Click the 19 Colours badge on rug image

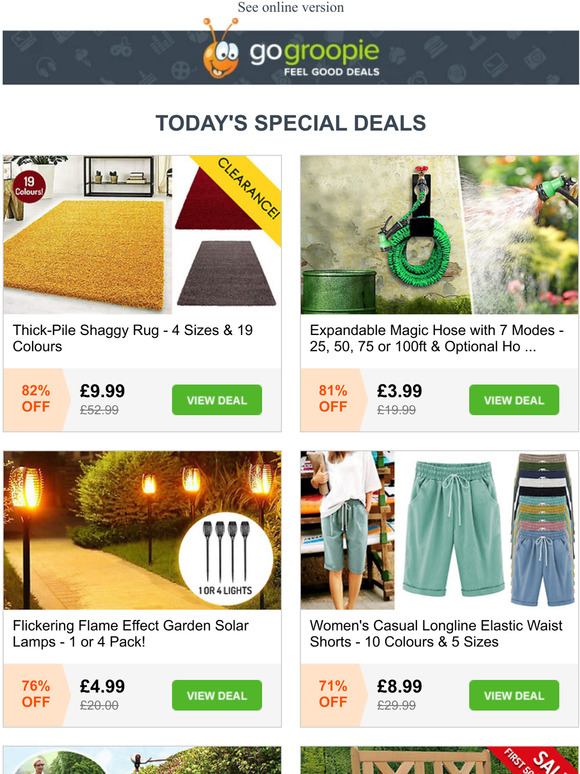(29, 187)
